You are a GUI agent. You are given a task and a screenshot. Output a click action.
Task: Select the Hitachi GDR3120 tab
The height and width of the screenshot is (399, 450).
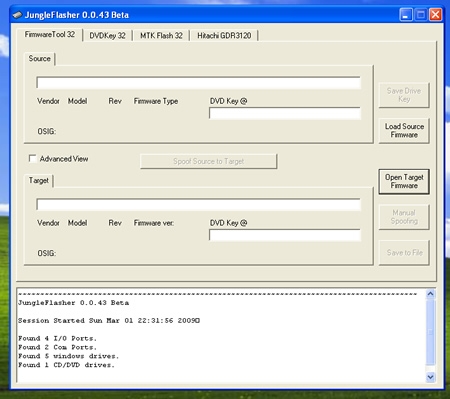pyautogui.click(x=224, y=36)
